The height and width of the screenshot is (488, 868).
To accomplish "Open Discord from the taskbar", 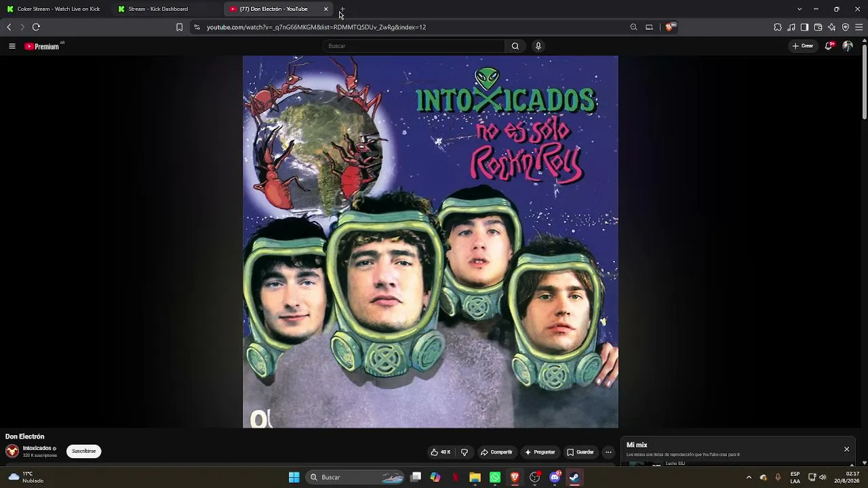I will click(555, 477).
